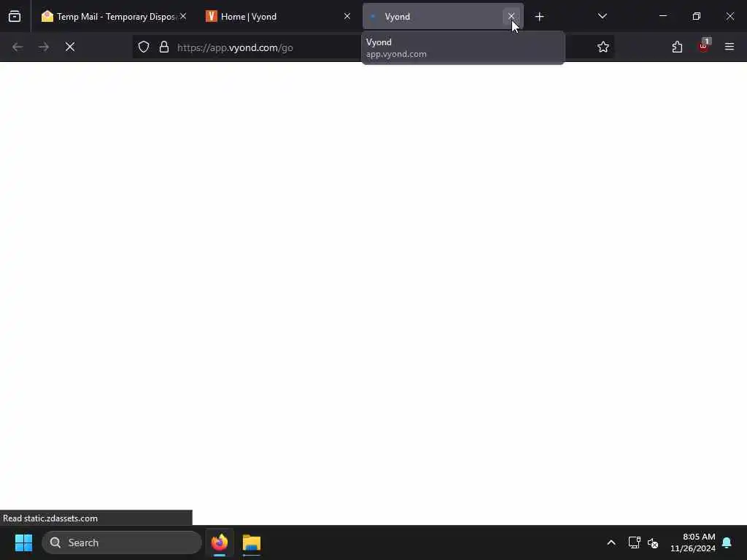The image size is (747, 560).
Task: Stop loading the page
Action: pos(70,47)
